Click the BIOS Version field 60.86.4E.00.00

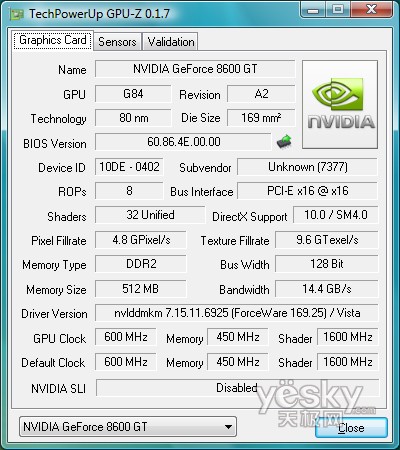coord(183,142)
